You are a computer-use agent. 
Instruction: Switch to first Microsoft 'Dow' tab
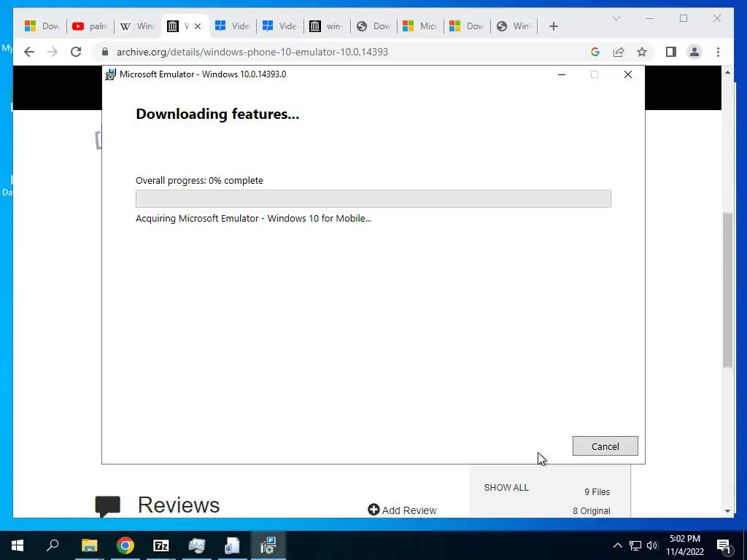[42, 26]
